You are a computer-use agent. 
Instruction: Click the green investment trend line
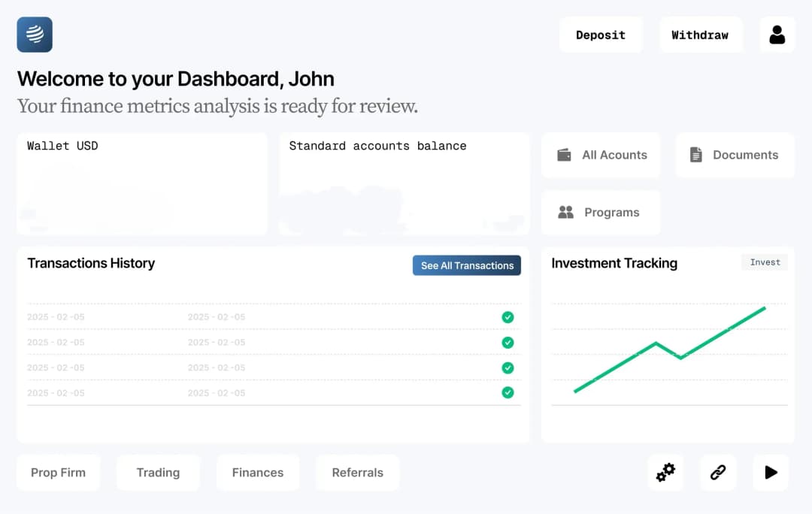tap(617, 366)
